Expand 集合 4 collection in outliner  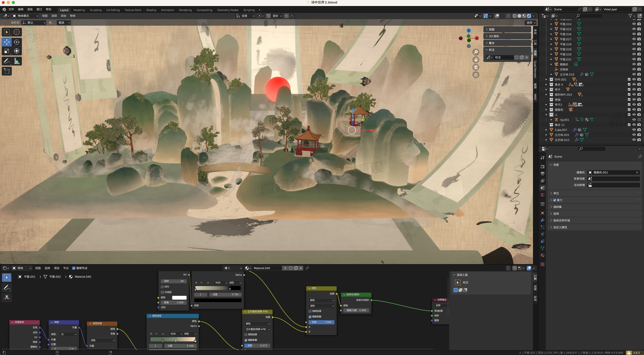(546, 85)
